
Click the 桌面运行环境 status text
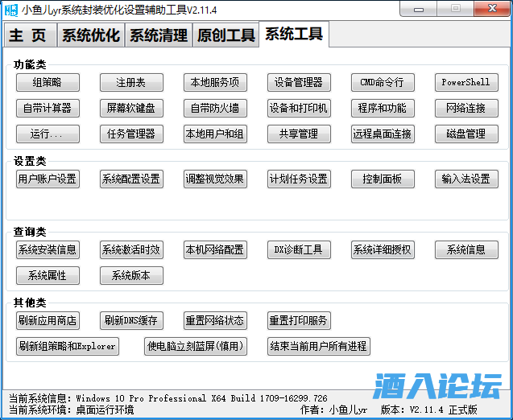[105, 410]
